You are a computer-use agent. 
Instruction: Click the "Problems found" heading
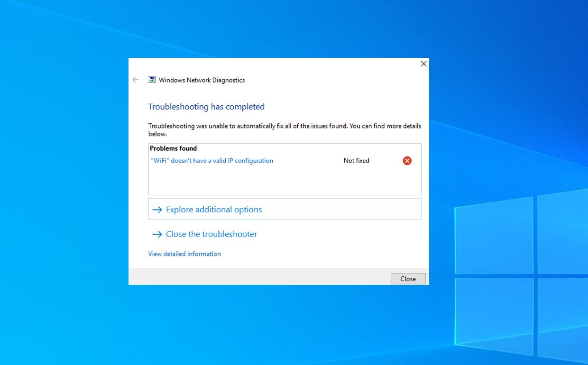tap(174, 148)
